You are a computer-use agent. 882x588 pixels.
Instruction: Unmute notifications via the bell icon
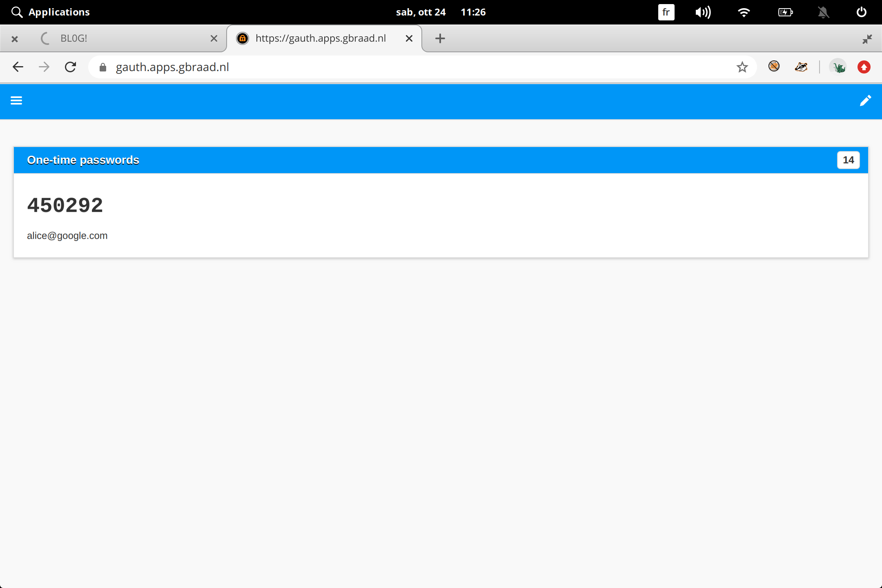[x=824, y=12]
